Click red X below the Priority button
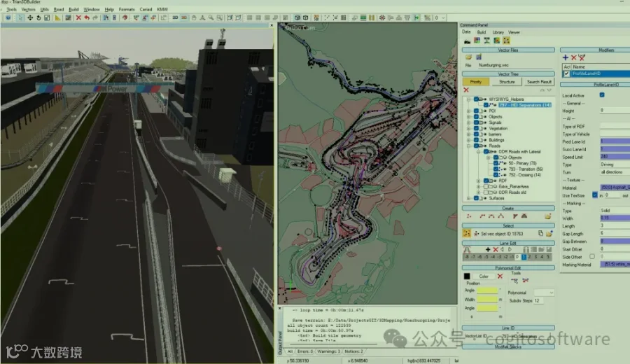The width and height of the screenshot is (630, 364). click(466, 90)
